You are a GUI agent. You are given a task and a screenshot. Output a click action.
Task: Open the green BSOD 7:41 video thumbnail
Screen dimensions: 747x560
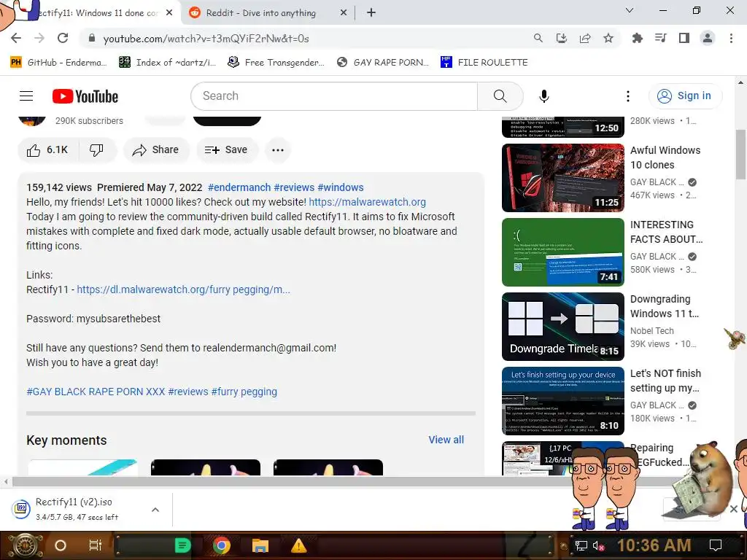click(x=562, y=252)
